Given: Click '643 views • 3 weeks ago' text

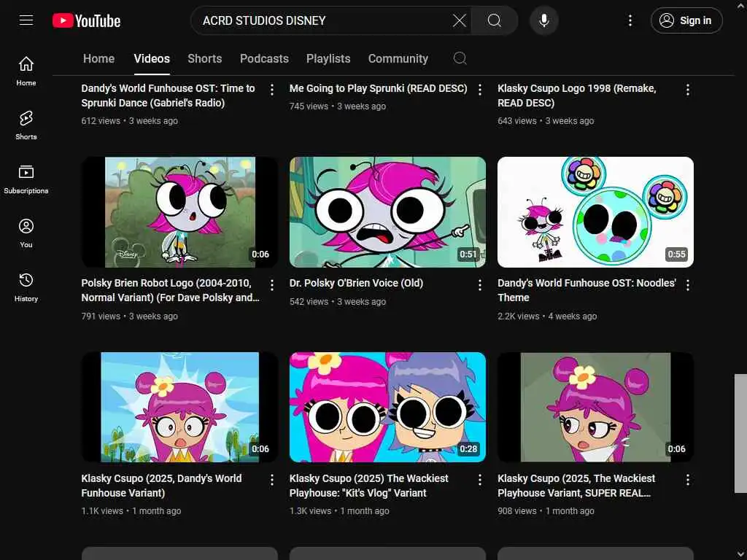Looking at the screenshot, I should coord(546,121).
